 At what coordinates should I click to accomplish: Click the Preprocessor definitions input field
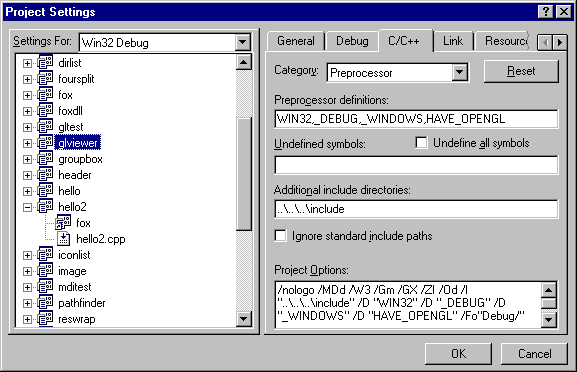pyautogui.click(x=416, y=119)
